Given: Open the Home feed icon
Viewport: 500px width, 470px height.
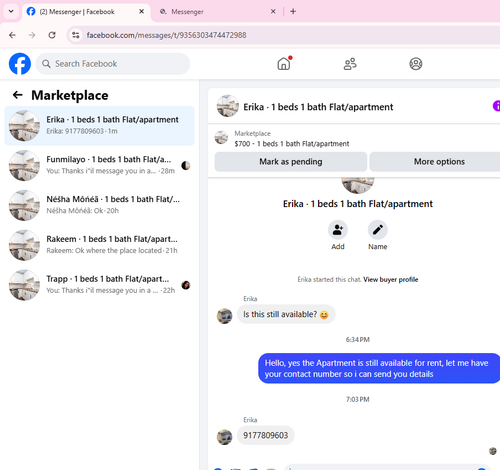Looking at the screenshot, I should 284,63.
